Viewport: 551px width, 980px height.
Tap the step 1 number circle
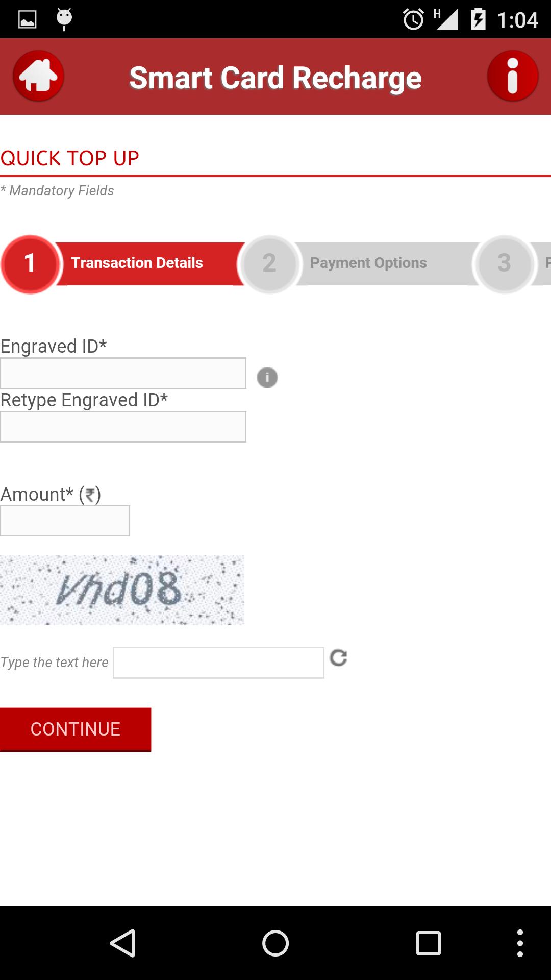[x=30, y=263]
